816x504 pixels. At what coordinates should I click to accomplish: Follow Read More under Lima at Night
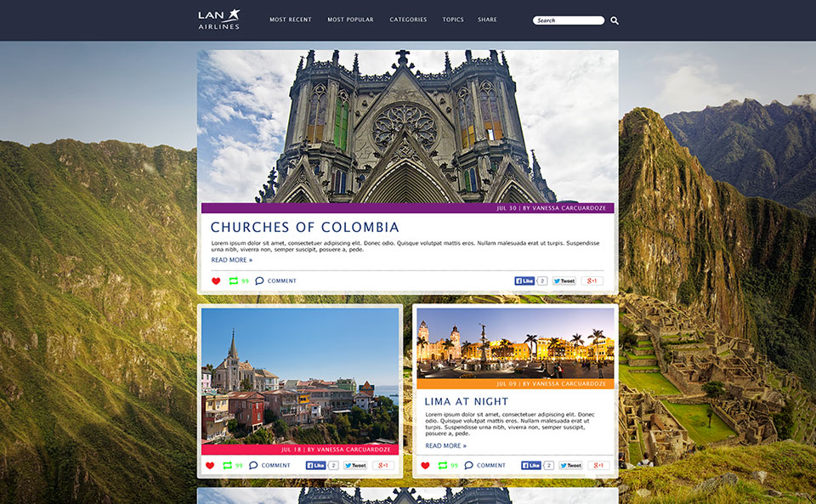(446, 445)
